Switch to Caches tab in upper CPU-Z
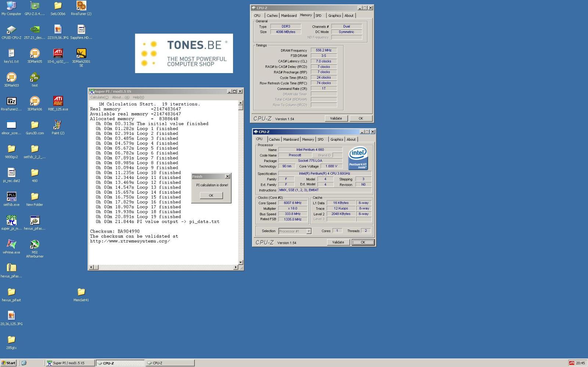The width and height of the screenshot is (588, 367). (272, 15)
